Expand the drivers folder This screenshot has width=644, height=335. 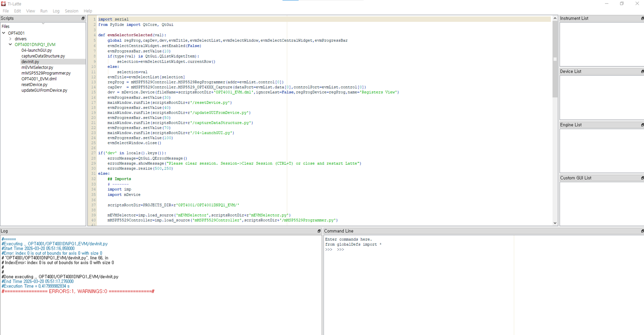[x=10, y=39]
